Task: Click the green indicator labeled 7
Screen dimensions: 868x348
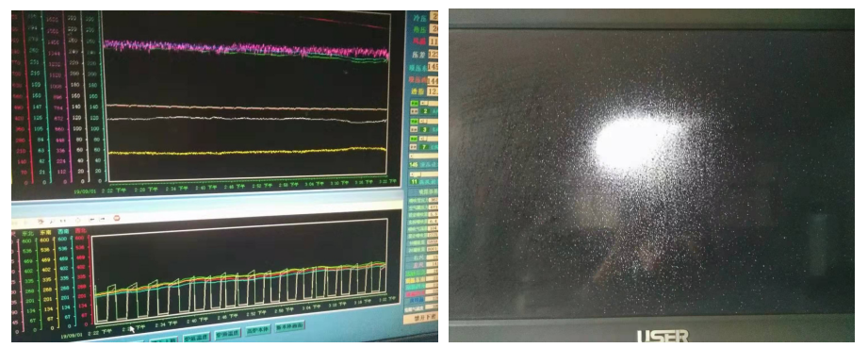Action: coord(425,147)
